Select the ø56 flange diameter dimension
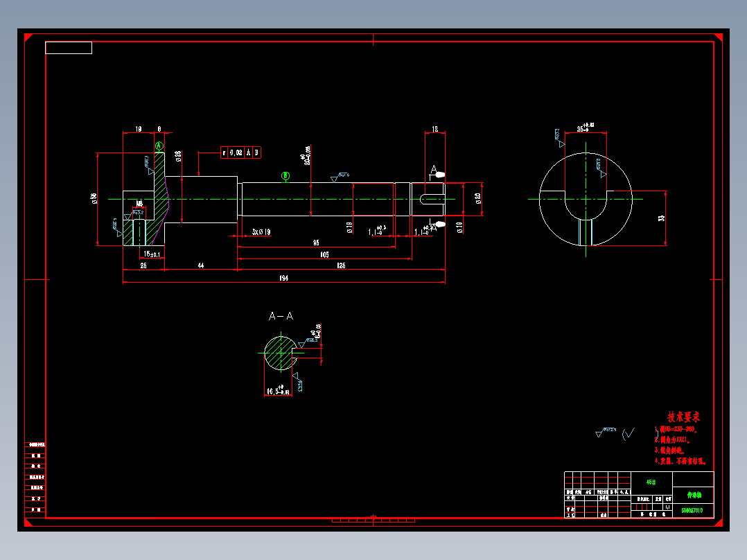Image resolution: width=747 pixels, height=560 pixels. pyautogui.click(x=94, y=199)
